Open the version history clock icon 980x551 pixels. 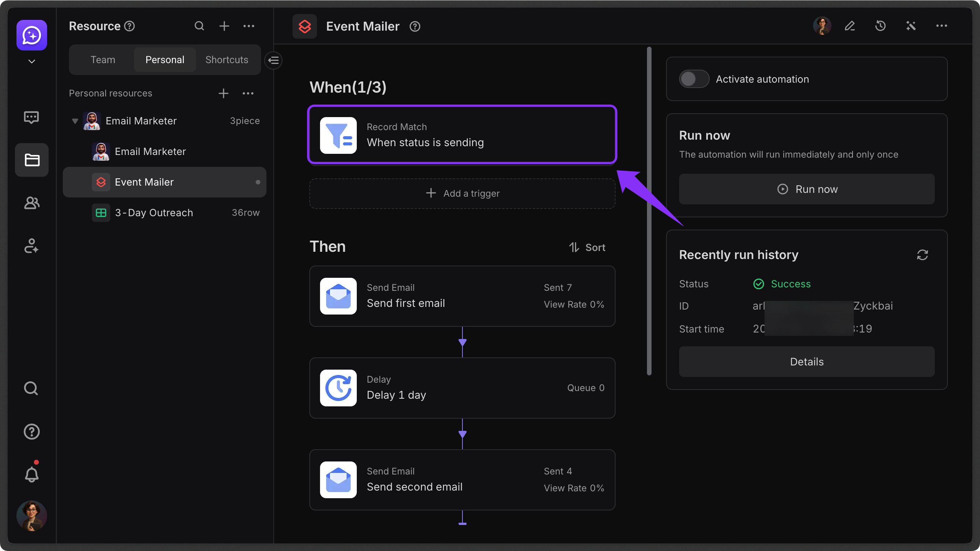click(x=880, y=26)
